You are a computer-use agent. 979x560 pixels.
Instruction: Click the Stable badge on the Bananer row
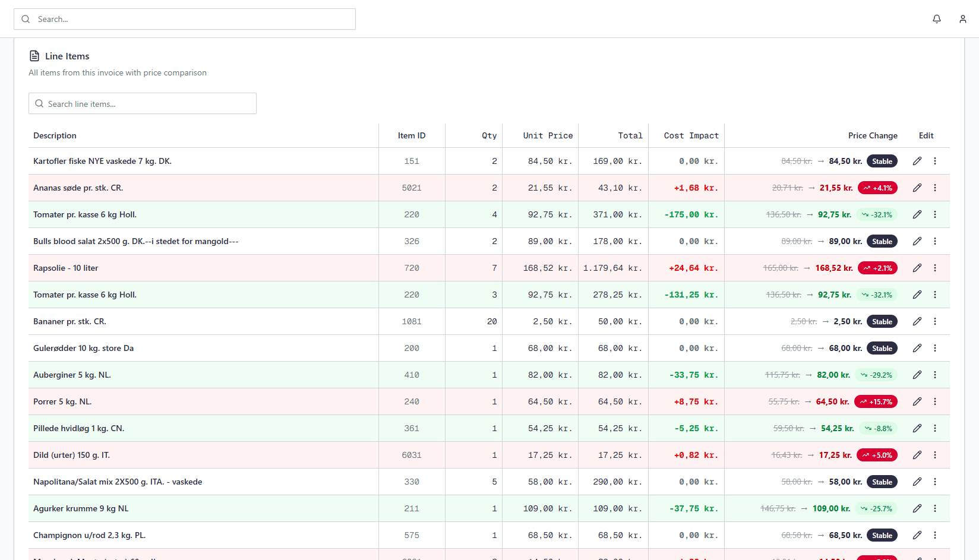(882, 321)
